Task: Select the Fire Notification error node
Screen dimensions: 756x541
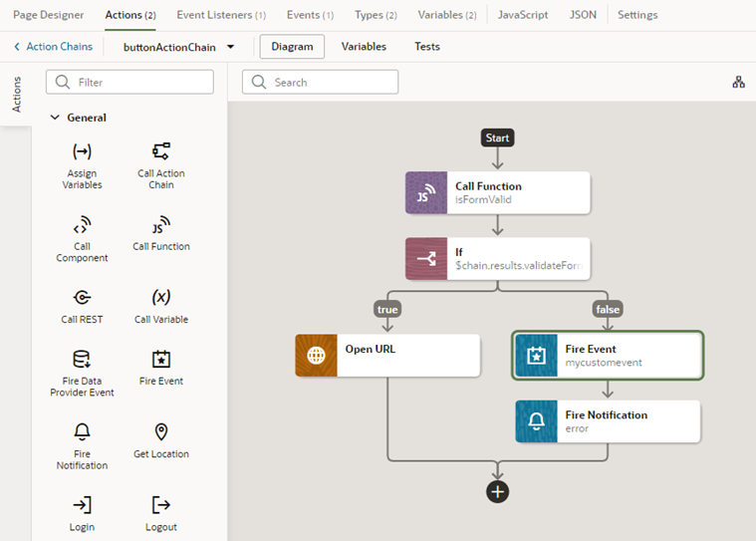Action: pos(608,421)
